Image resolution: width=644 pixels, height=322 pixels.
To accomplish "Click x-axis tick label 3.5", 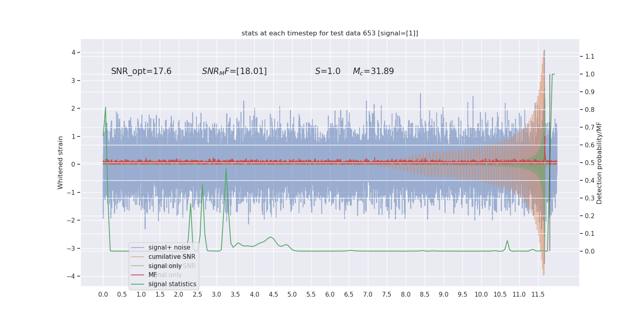I will point(235,295).
